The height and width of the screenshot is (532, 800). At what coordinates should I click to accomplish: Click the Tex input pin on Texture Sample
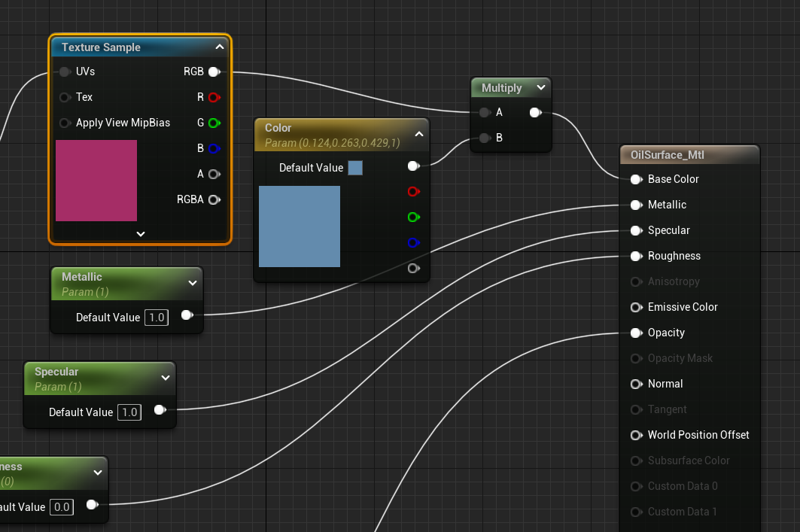tap(65, 97)
